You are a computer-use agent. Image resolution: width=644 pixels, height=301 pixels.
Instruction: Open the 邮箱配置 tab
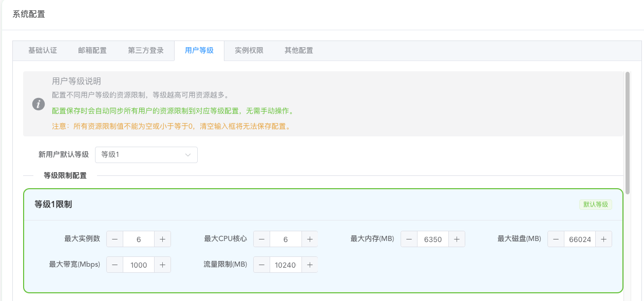(x=92, y=51)
